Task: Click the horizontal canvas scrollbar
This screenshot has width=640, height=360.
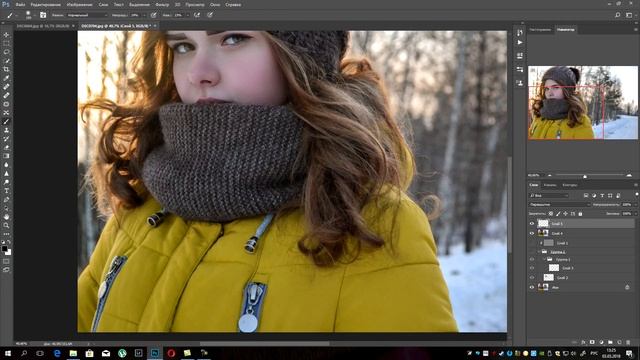Action: click(x=264, y=344)
